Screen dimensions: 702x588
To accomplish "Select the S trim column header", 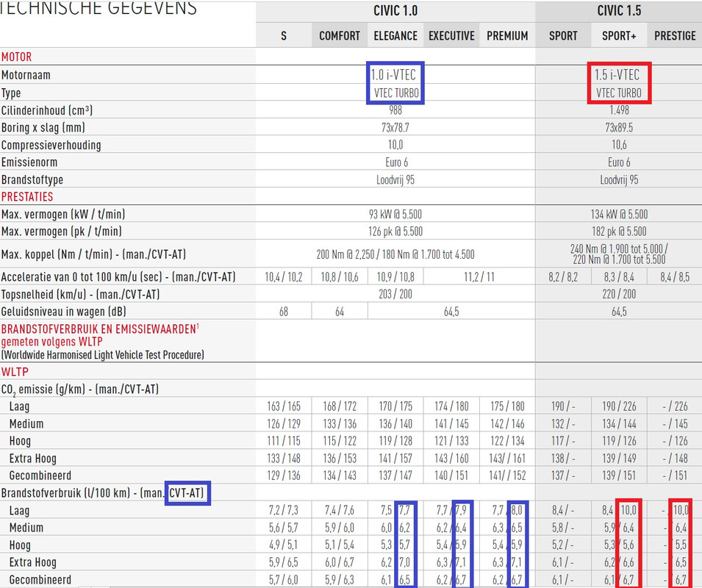I will (x=284, y=36).
